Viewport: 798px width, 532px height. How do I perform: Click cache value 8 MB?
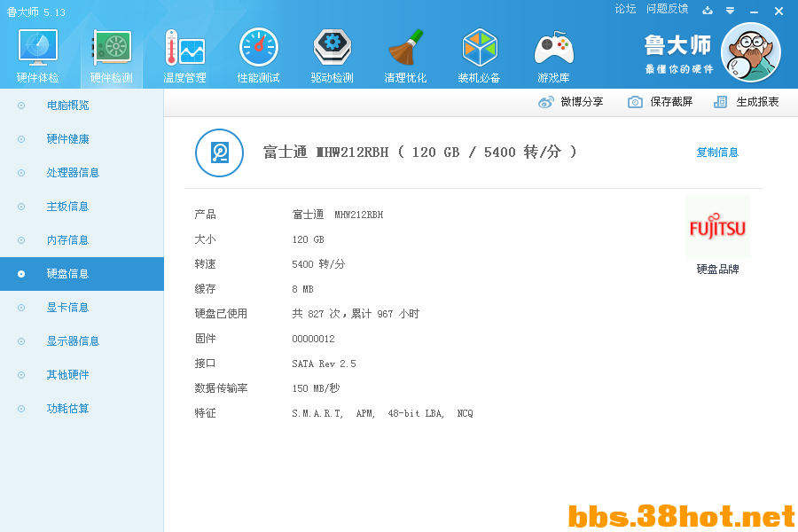(302, 289)
